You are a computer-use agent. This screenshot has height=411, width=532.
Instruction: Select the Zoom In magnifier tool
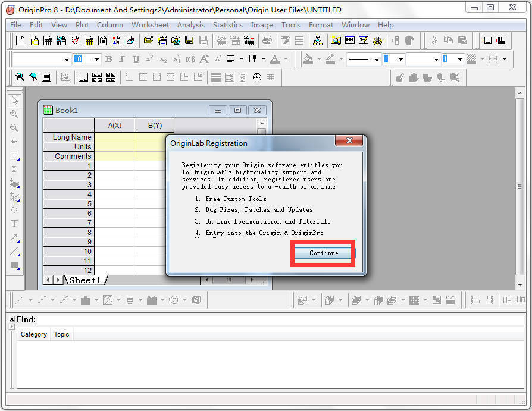14,114
